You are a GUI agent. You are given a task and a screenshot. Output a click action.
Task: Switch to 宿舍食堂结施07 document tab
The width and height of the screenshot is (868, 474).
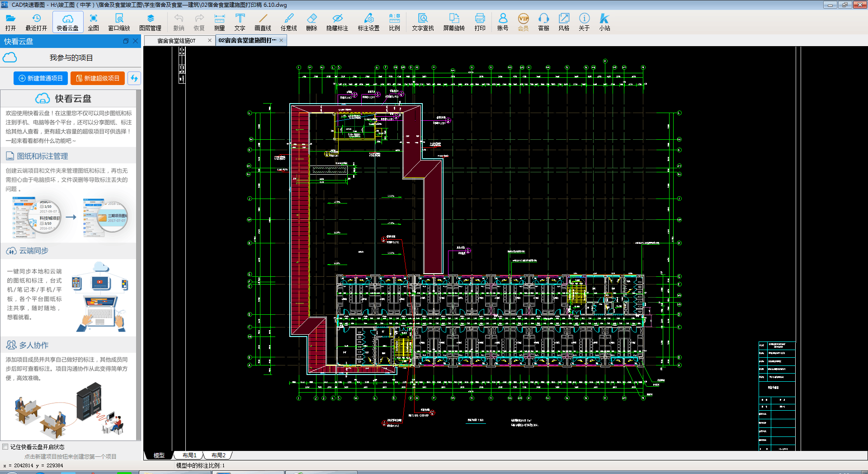click(176, 41)
